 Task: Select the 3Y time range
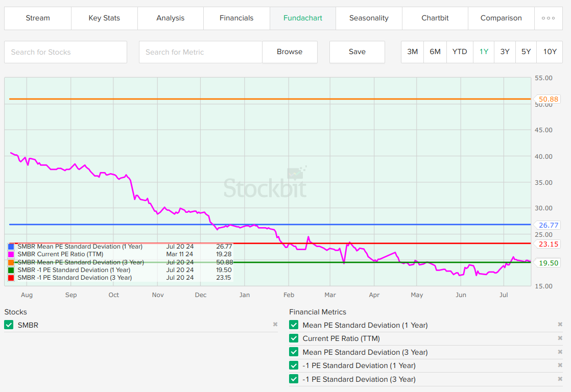(x=505, y=52)
